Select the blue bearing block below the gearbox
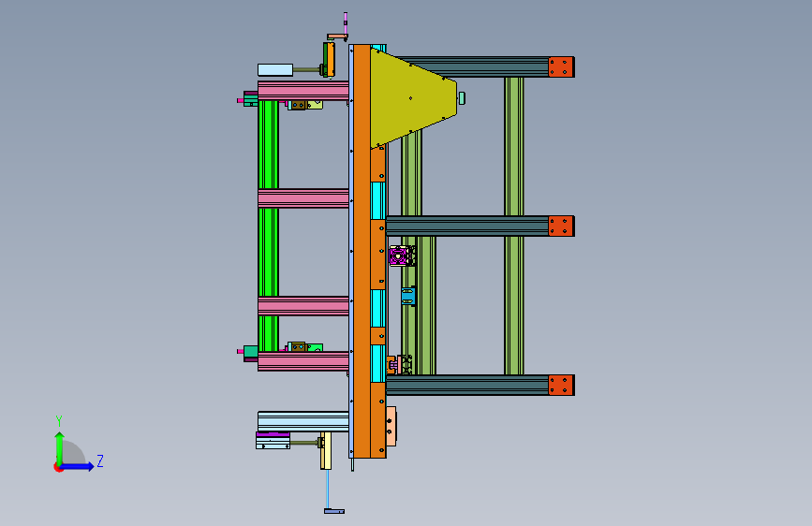 click(408, 297)
